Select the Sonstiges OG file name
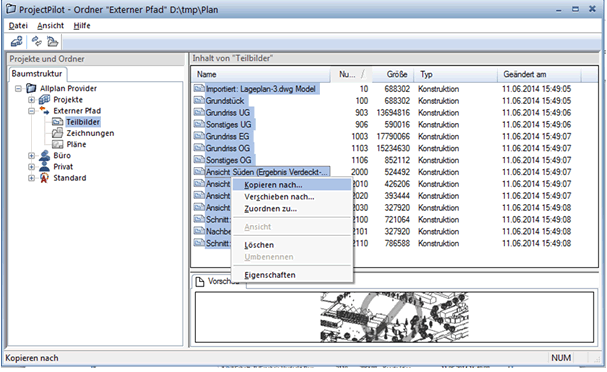The image size is (607, 372). (x=228, y=160)
